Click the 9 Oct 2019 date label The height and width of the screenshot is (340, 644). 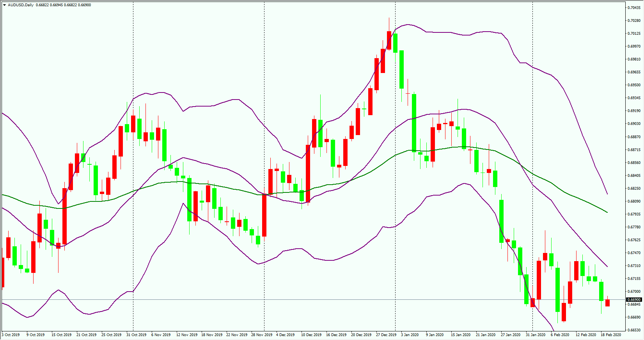pyautogui.click(x=35, y=335)
